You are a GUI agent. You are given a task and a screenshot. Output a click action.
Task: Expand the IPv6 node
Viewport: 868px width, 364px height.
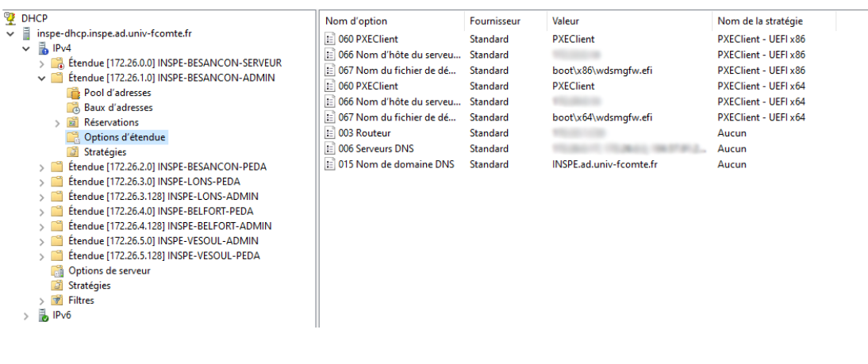(x=26, y=316)
